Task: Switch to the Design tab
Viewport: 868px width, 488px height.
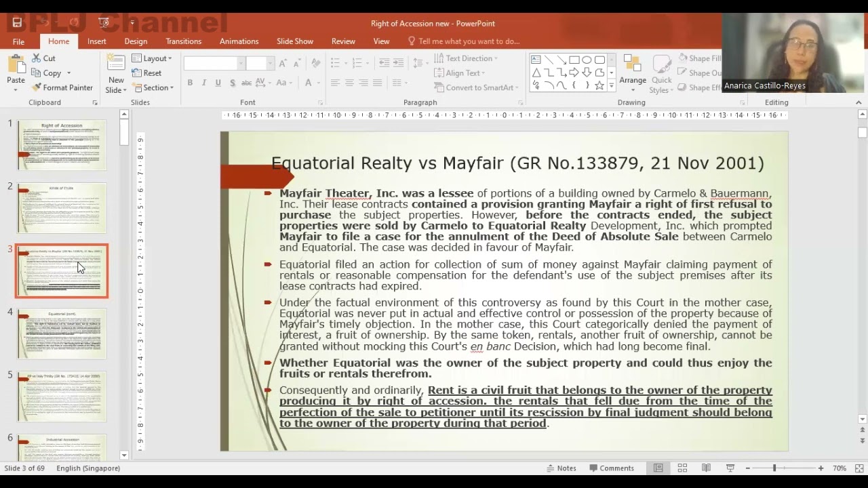Action: [136, 41]
